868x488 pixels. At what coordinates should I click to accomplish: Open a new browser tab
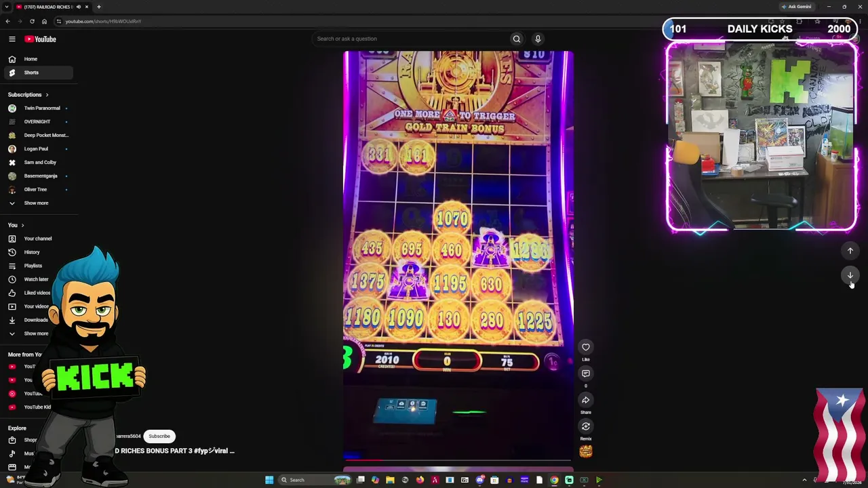click(98, 7)
